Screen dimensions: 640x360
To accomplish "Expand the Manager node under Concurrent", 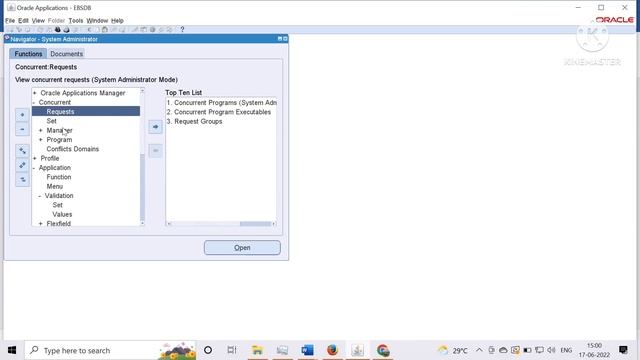I will point(40,131).
